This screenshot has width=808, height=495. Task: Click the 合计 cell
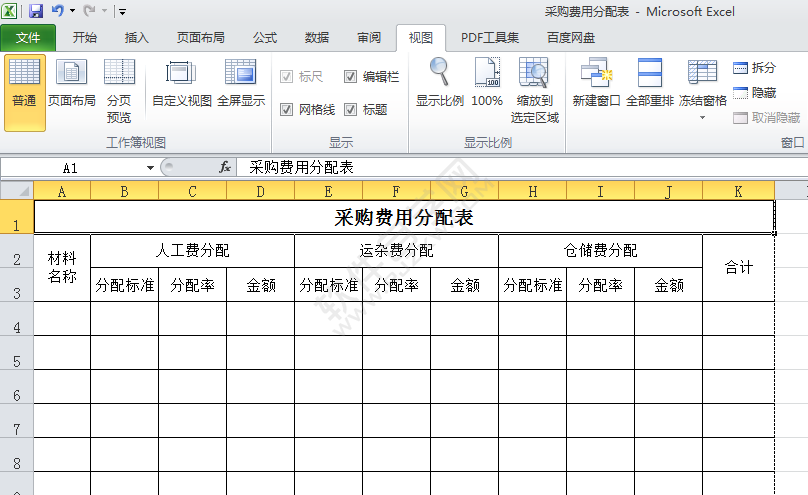(738, 268)
